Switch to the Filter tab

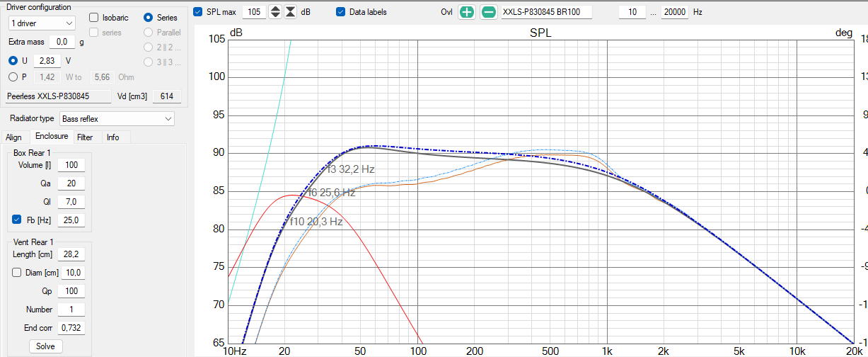(x=85, y=137)
